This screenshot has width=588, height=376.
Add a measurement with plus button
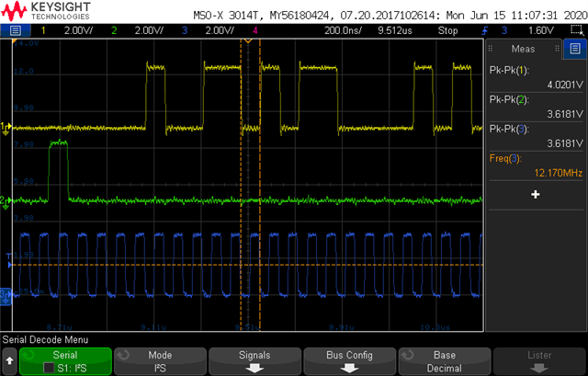(x=536, y=194)
